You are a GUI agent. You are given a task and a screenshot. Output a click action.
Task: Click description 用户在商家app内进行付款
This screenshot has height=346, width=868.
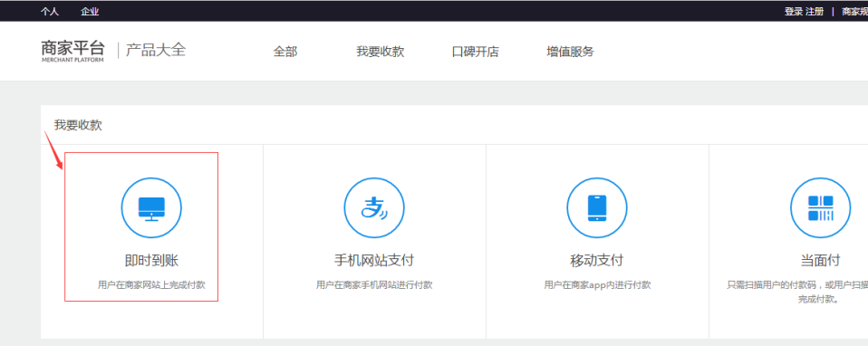point(597,285)
